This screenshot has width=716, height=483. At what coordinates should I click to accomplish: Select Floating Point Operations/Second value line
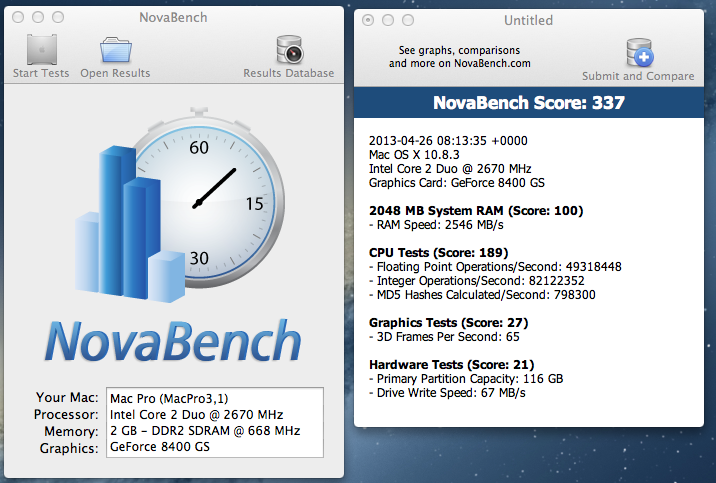coord(495,267)
